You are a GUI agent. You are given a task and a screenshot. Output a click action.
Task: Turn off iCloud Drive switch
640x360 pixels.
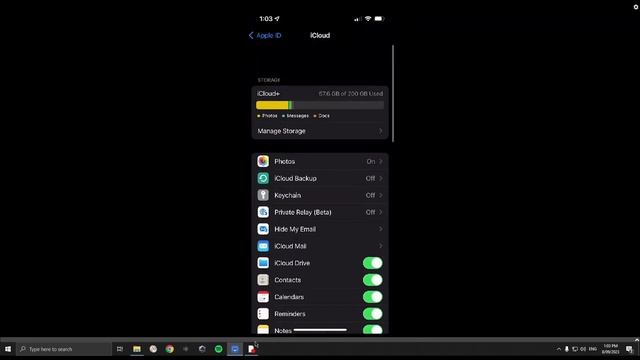[373, 263]
